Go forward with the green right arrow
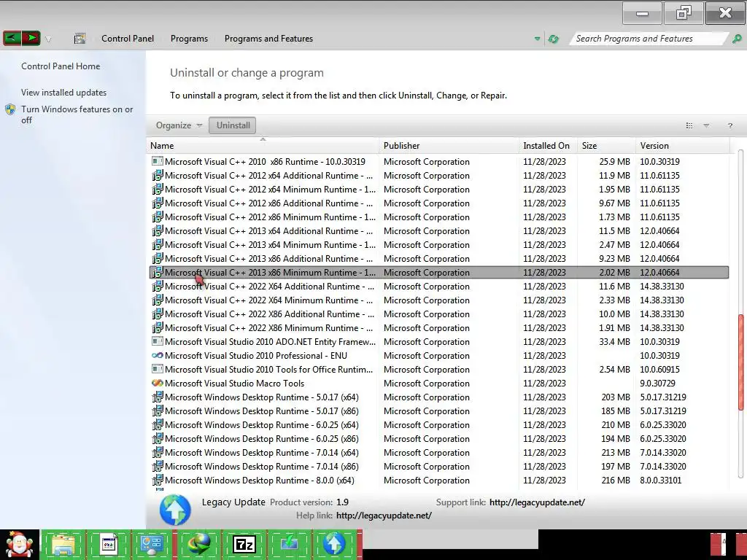This screenshot has height=560, width=747. click(31, 38)
